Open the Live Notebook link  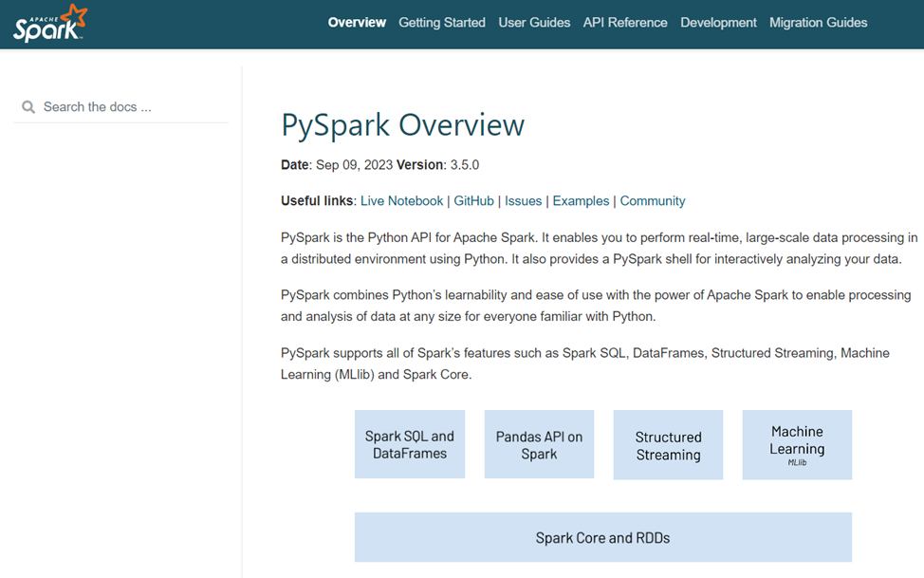(401, 201)
